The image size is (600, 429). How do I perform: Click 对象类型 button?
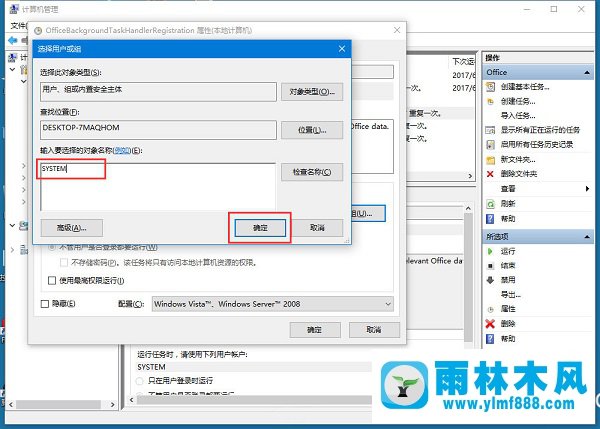[x=312, y=92]
